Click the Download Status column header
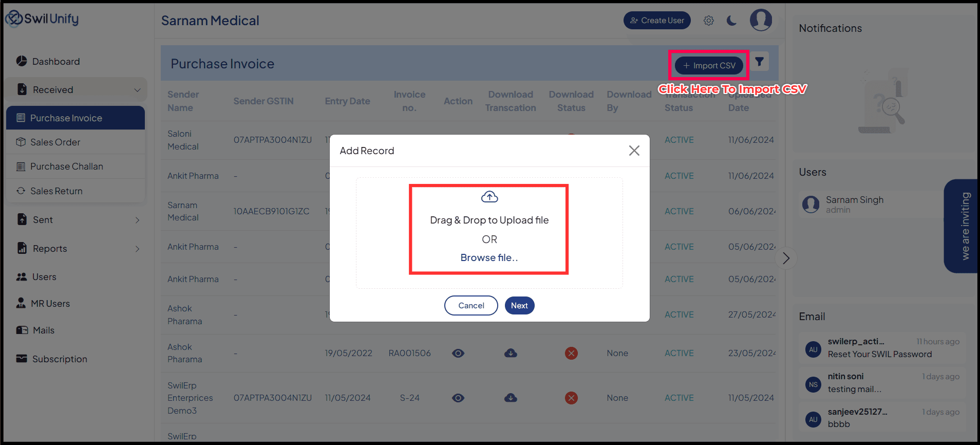Image resolution: width=980 pixels, height=445 pixels. click(x=571, y=101)
